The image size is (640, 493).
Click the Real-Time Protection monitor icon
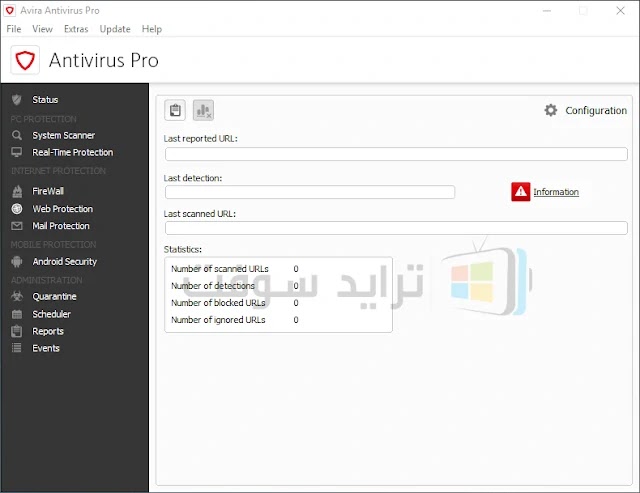click(17, 152)
